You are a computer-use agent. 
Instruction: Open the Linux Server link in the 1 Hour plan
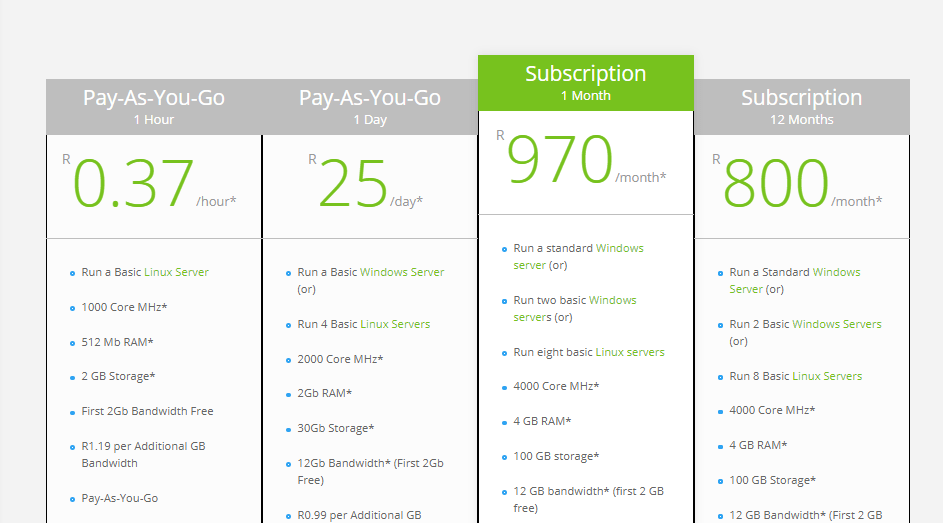coord(176,272)
